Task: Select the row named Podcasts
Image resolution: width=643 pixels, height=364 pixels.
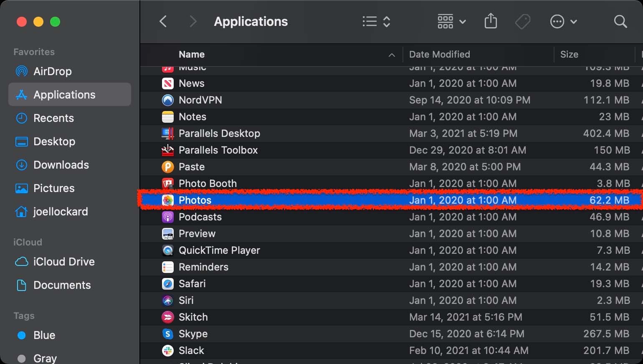Action: [x=392, y=217]
